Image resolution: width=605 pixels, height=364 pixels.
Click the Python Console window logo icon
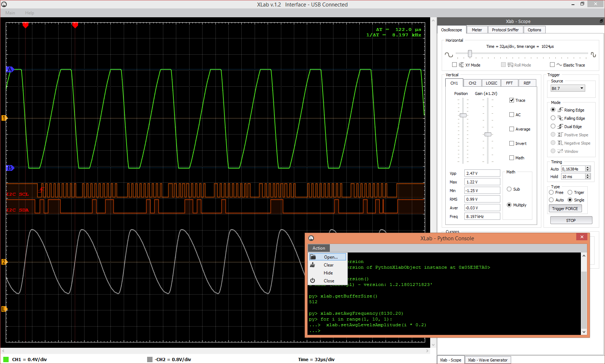311,238
